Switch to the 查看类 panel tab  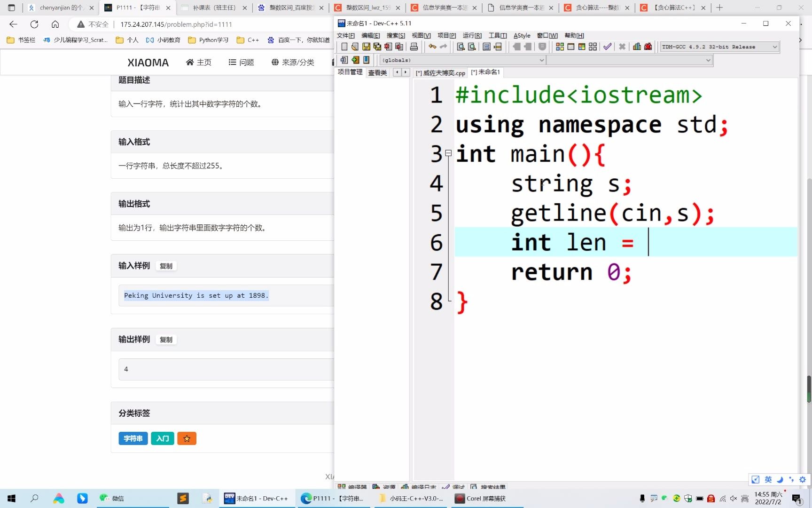point(377,72)
